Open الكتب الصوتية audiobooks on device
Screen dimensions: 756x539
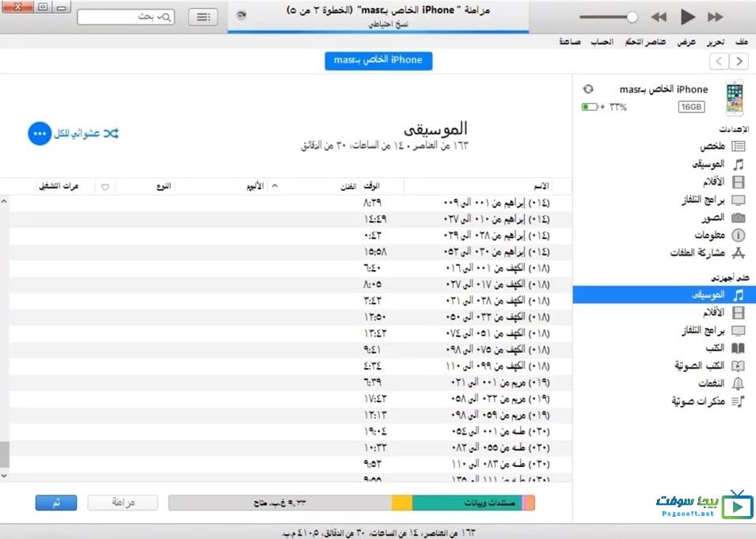point(709,366)
